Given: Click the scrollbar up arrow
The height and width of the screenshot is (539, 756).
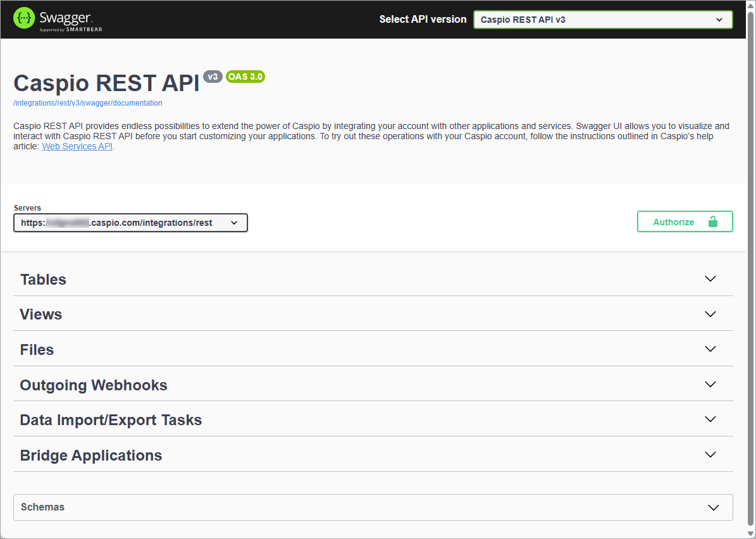Looking at the screenshot, I should (x=751, y=5).
